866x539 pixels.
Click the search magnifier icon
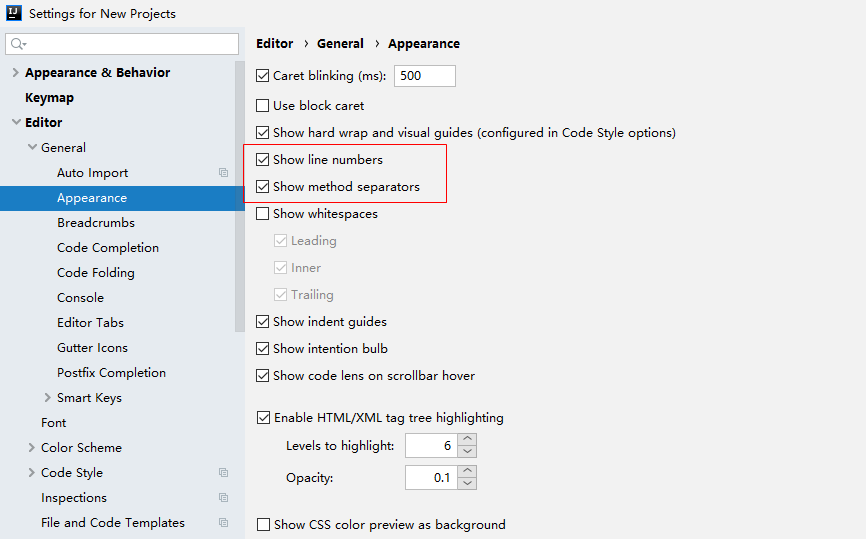click(x=18, y=44)
